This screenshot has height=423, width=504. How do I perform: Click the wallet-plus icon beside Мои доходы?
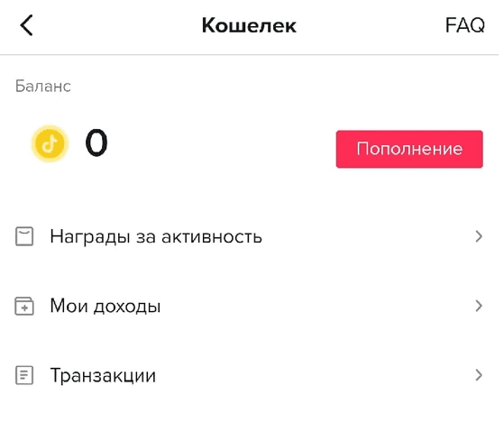pyautogui.click(x=24, y=306)
